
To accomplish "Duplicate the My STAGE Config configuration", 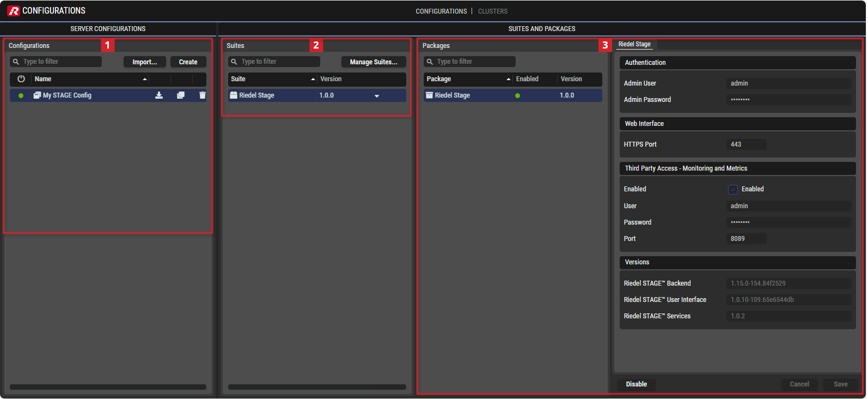I will (x=181, y=95).
